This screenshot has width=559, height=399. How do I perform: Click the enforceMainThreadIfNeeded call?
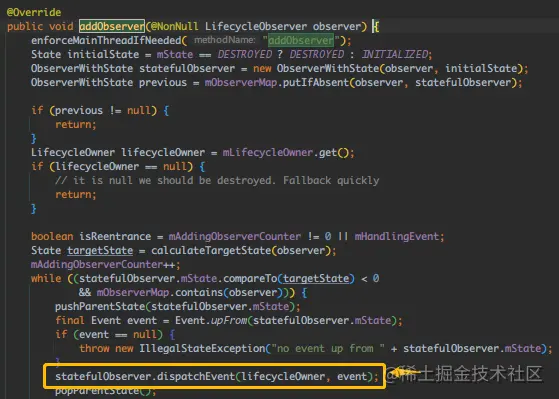tap(106, 40)
